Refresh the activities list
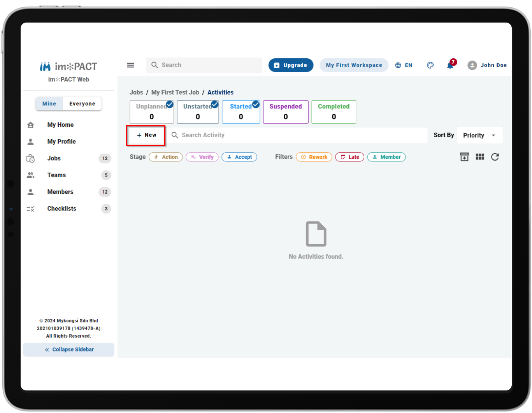This screenshot has width=532, height=413. click(495, 157)
